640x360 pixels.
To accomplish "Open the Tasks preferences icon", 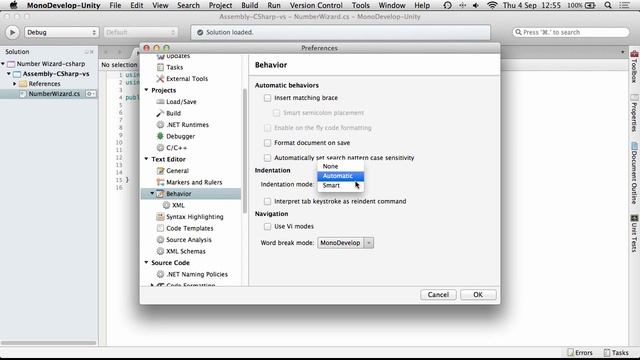I will tap(160, 67).
